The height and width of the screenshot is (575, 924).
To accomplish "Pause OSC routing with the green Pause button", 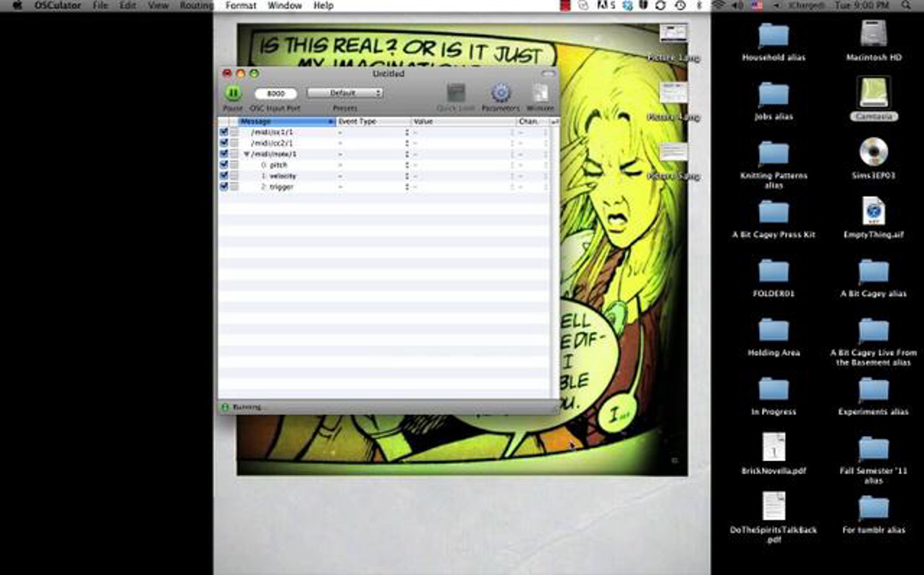I will 233,93.
